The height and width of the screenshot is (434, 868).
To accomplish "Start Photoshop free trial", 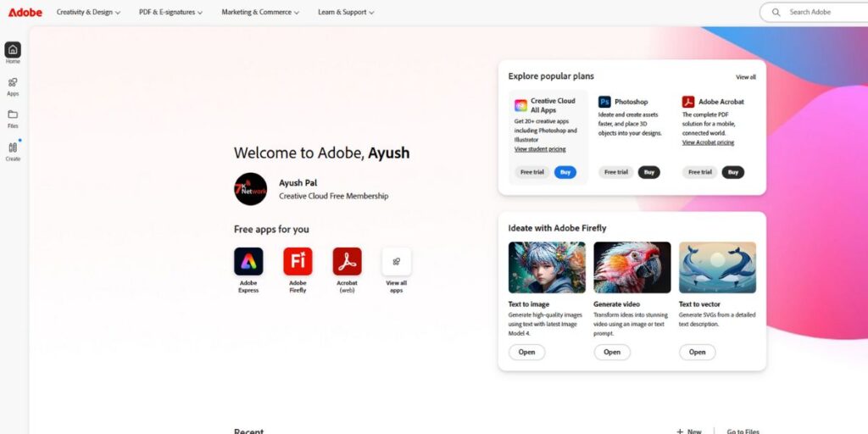I will [616, 172].
